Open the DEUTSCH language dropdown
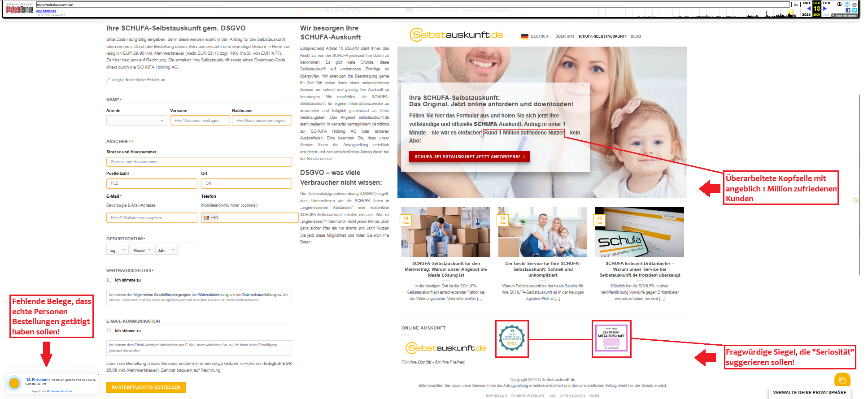This screenshot has width=868, height=399. (541, 37)
